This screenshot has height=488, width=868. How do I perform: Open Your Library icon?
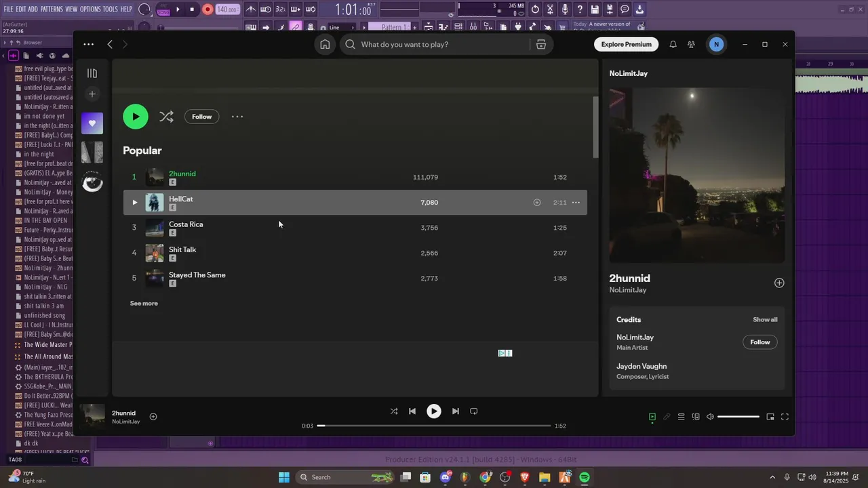[92, 73]
